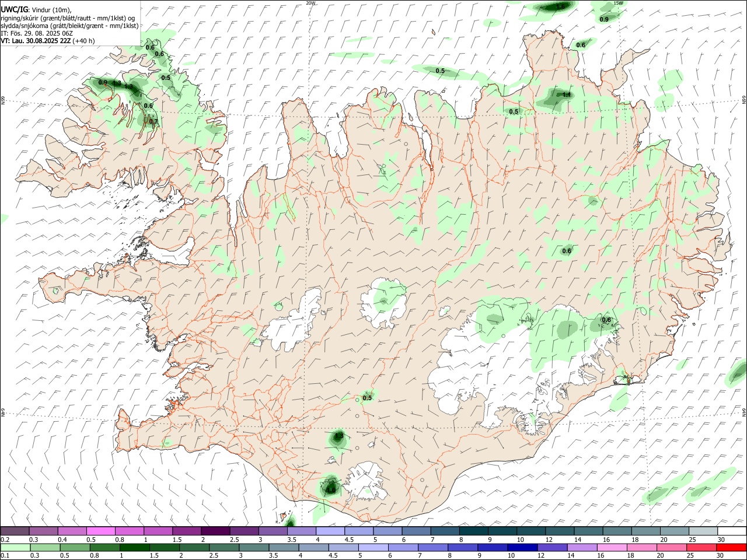The height and width of the screenshot is (560, 747).
Task: Click the '0.1' label under lower scale
Action: [5, 555]
